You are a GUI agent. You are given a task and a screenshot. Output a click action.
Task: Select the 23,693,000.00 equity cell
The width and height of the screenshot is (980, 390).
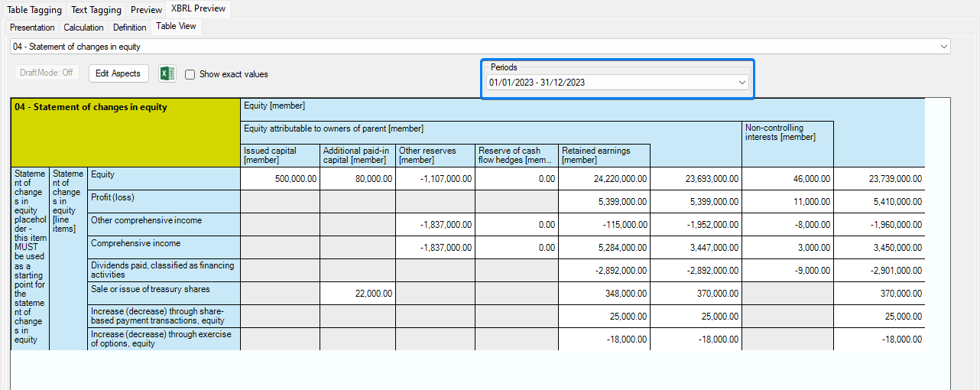click(696, 178)
